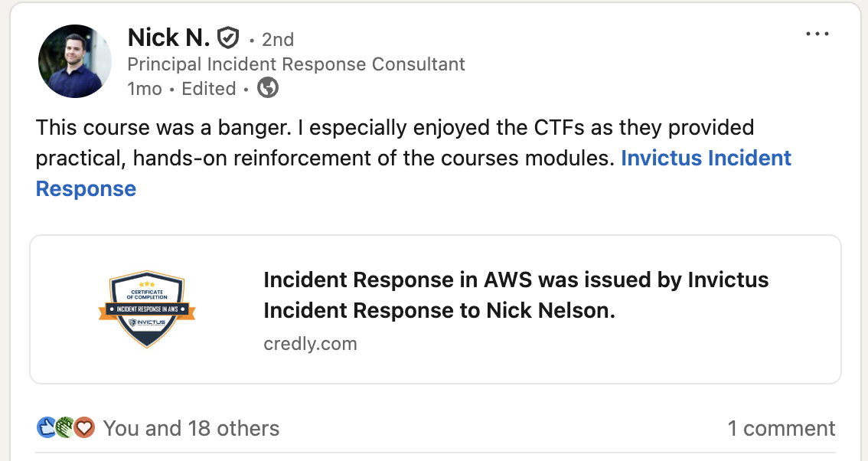Show who reacted via You and 18 others

point(191,428)
